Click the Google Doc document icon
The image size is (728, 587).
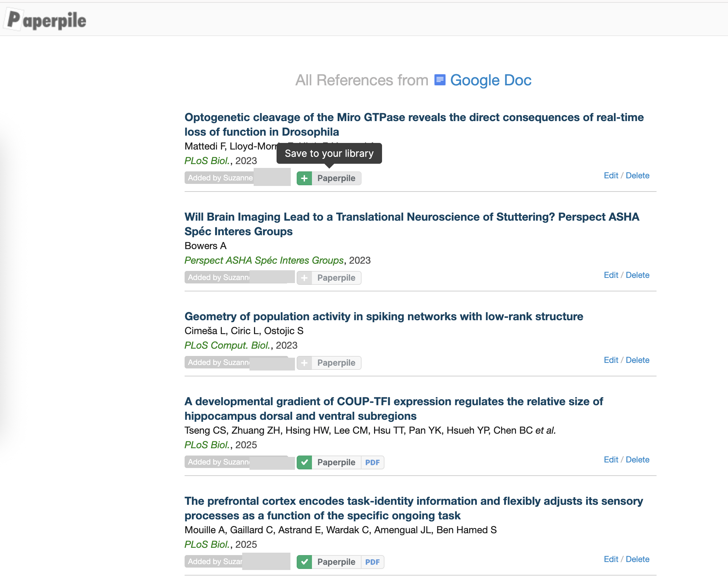440,80
